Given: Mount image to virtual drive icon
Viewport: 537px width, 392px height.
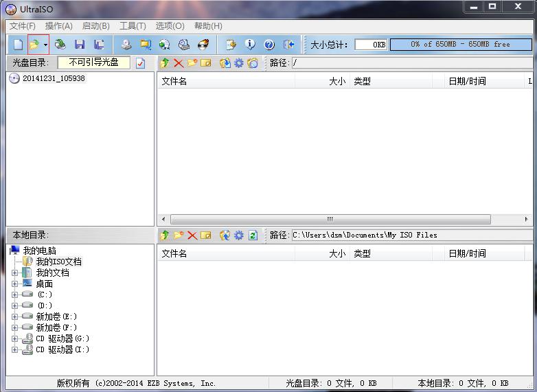Looking at the screenshot, I should (184, 45).
